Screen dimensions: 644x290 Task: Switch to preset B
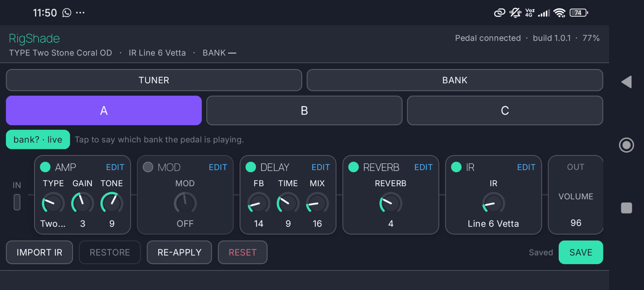[x=304, y=111]
